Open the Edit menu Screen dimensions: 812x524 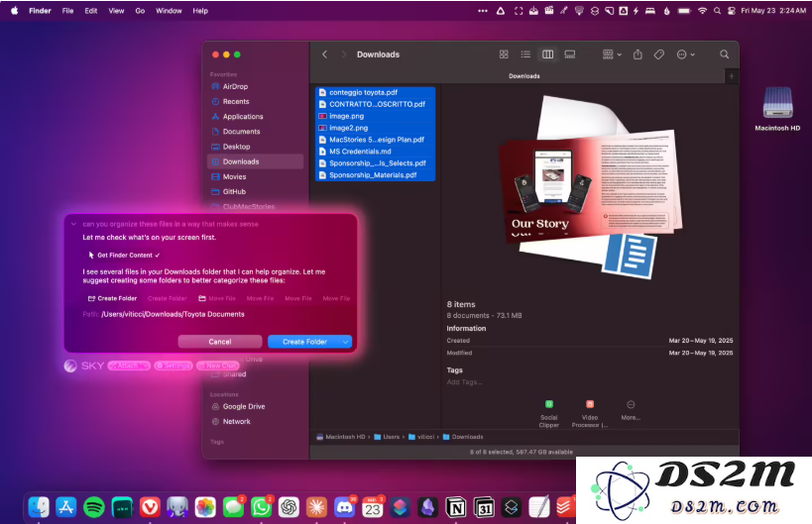click(x=91, y=10)
